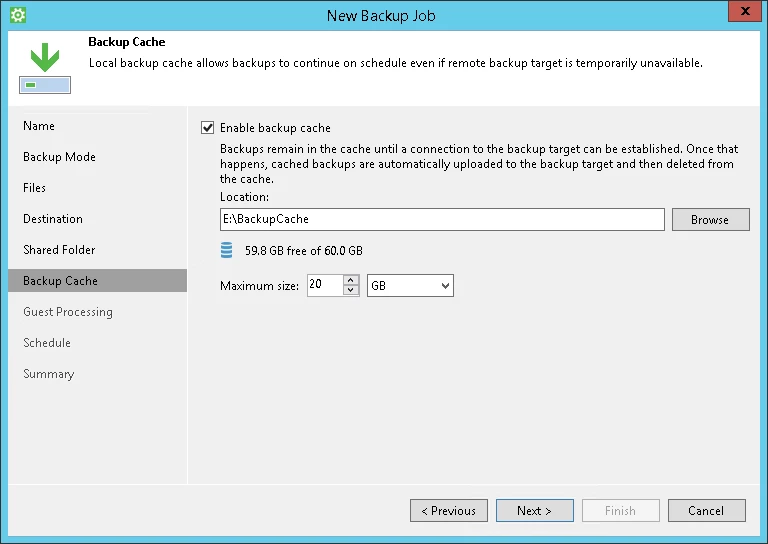Switch to the Destination step
Viewport: 768px width, 544px height.
coord(53,219)
